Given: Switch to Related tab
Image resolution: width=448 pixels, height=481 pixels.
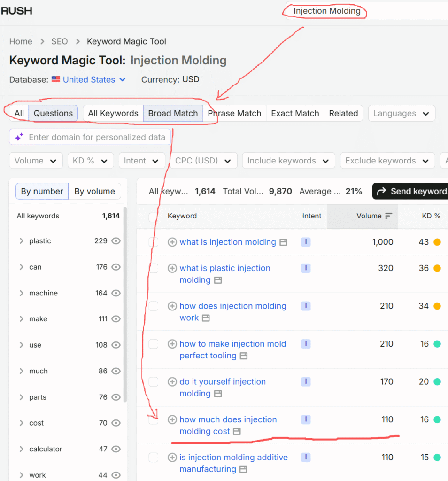Looking at the screenshot, I should coord(343,113).
